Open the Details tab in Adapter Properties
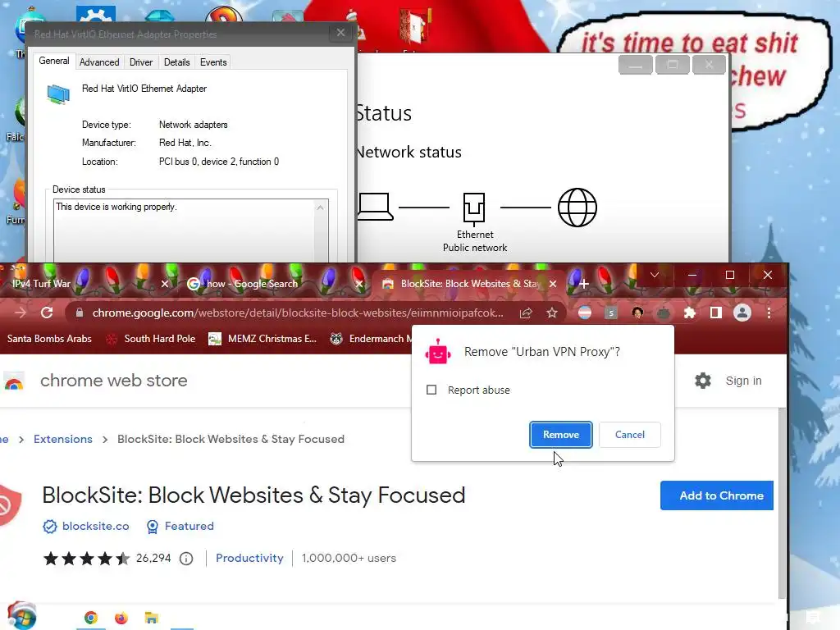The height and width of the screenshot is (630, 840). (177, 62)
